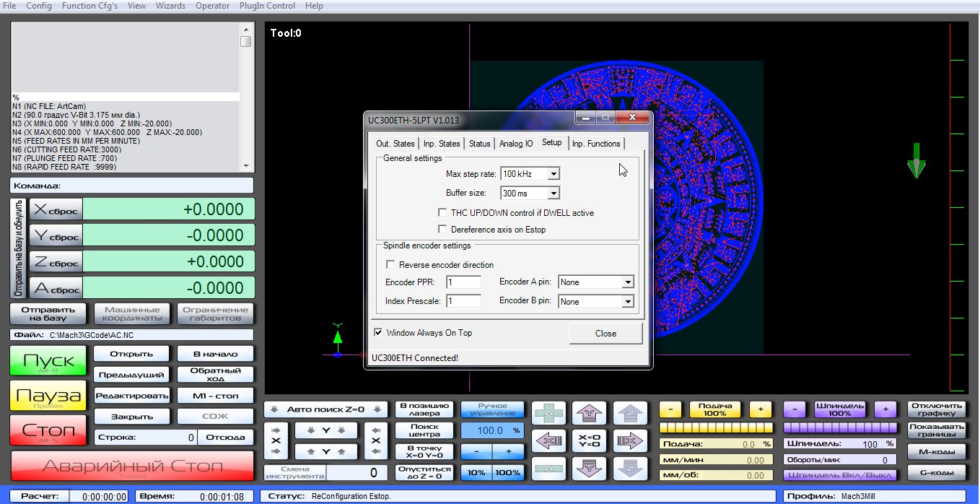The image size is (980, 504).
Task: Click the A-axis jog down arrow
Action: click(x=548, y=468)
